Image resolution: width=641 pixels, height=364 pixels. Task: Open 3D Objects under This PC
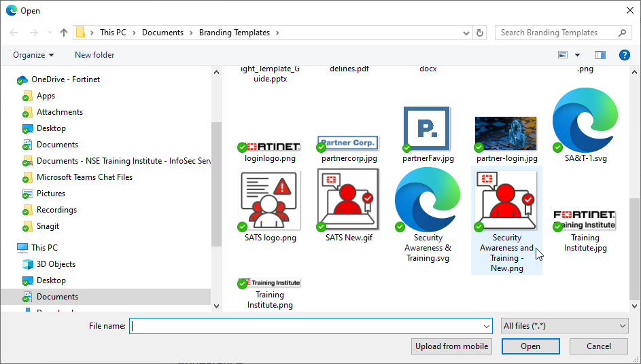pyautogui.click(x=56, y=264)
